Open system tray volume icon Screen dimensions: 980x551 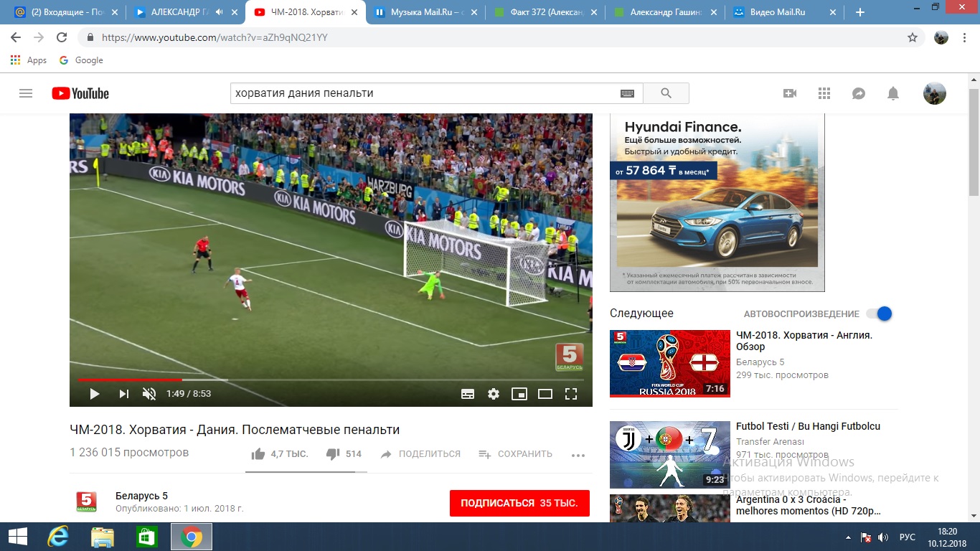(x=883, y=537)
